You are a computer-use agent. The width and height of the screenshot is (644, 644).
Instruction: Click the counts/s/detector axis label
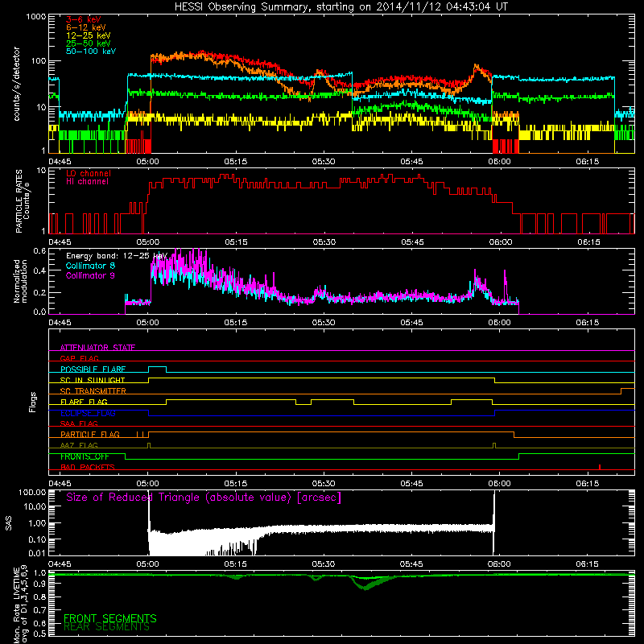16,84
